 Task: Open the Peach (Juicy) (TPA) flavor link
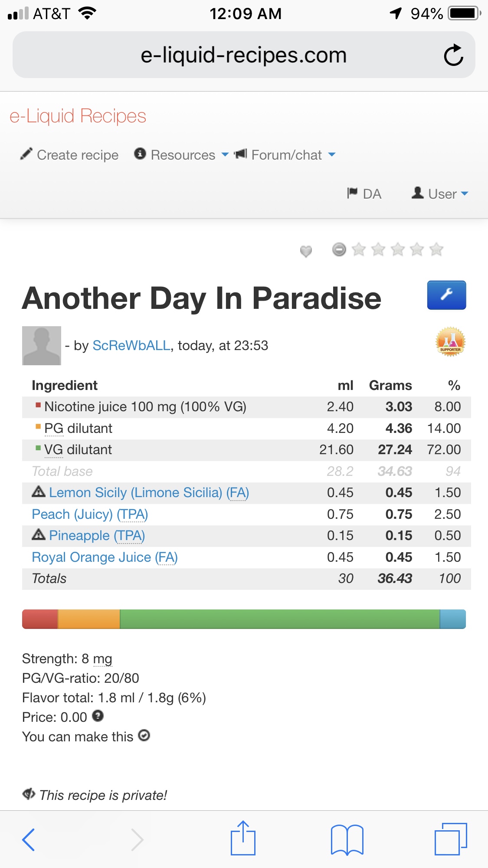coord(90,514)
